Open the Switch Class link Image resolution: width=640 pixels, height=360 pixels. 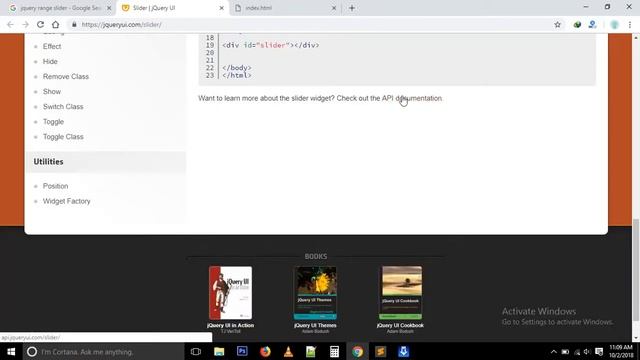63,107
